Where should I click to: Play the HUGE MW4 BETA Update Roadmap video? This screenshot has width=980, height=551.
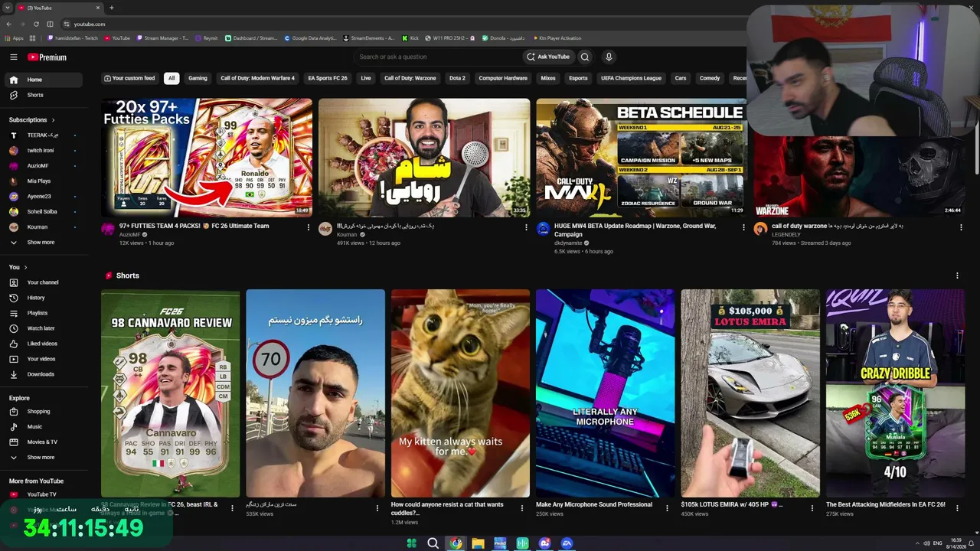[642, 158]
